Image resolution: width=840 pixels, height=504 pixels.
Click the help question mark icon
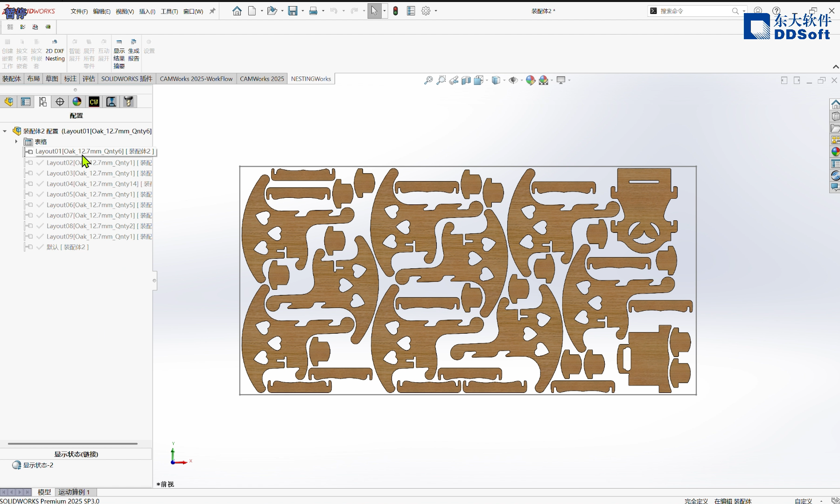pyautogui.click(x=776, y=11)
